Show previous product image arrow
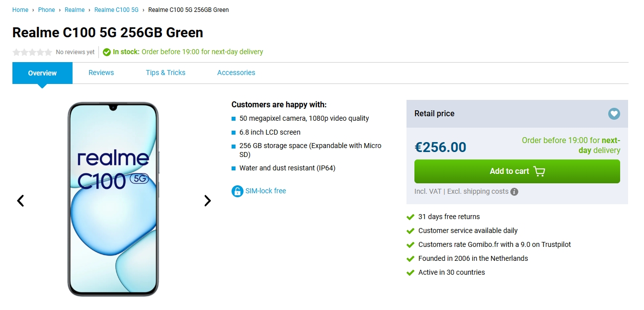 [20, 201]
